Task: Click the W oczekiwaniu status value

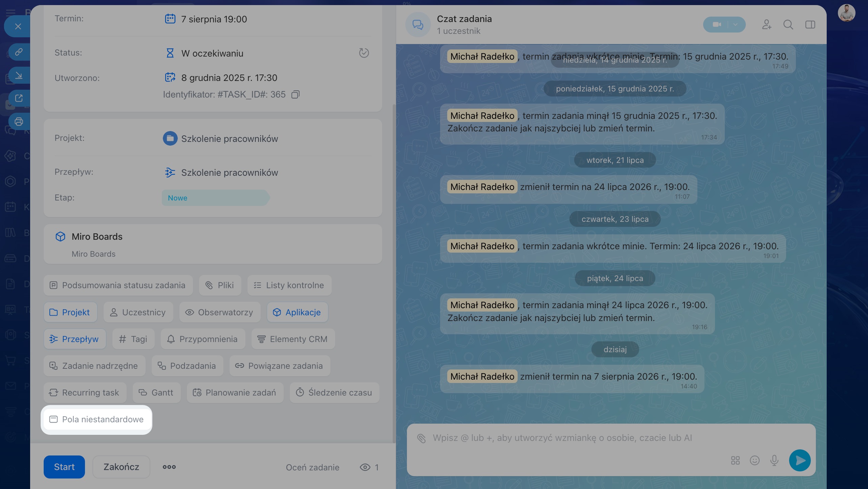Action: coord(212,53)
